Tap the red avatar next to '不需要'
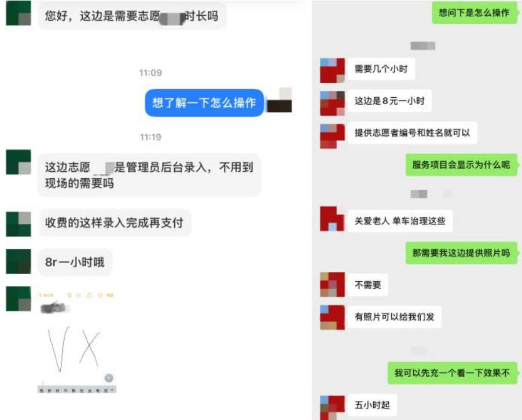The height and width of the screenshot is (420, 522). coord(332,285)
